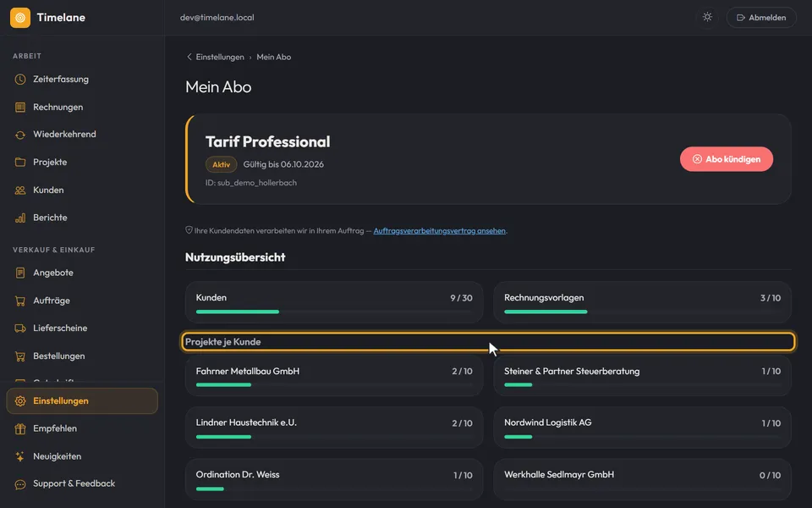Select the Fahrner Metallbau GmbH card

tap(334, 376)
